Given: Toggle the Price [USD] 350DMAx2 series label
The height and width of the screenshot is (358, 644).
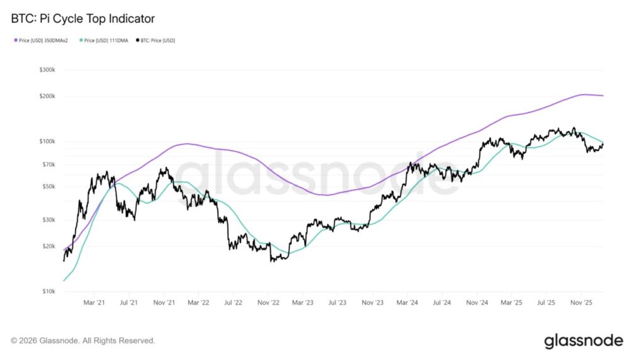Looking at the screenshot, I should [43, 40].
